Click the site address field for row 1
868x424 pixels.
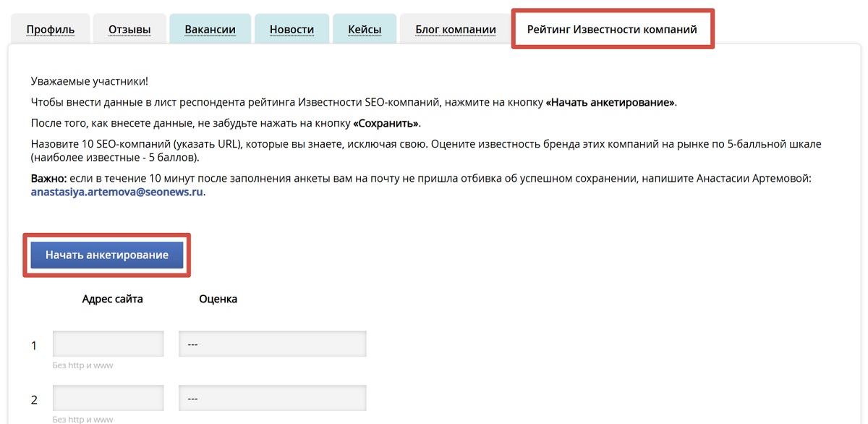coord(107,343)
